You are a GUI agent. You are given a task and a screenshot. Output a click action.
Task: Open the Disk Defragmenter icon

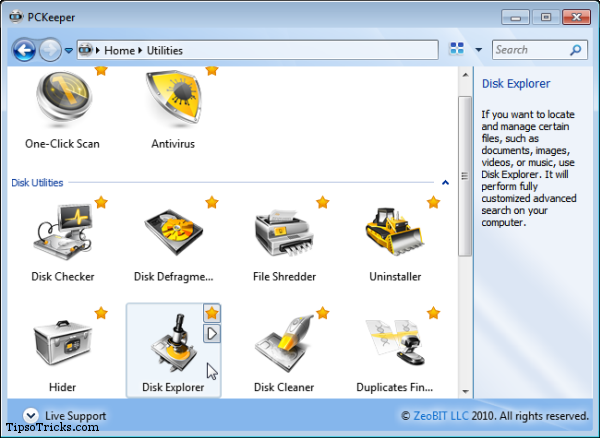(x=173, y=232)
